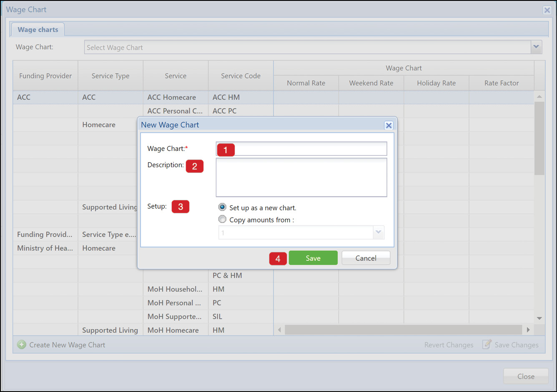
Task: Click the horizontal scrollbar right arrow
Action: 528,330
